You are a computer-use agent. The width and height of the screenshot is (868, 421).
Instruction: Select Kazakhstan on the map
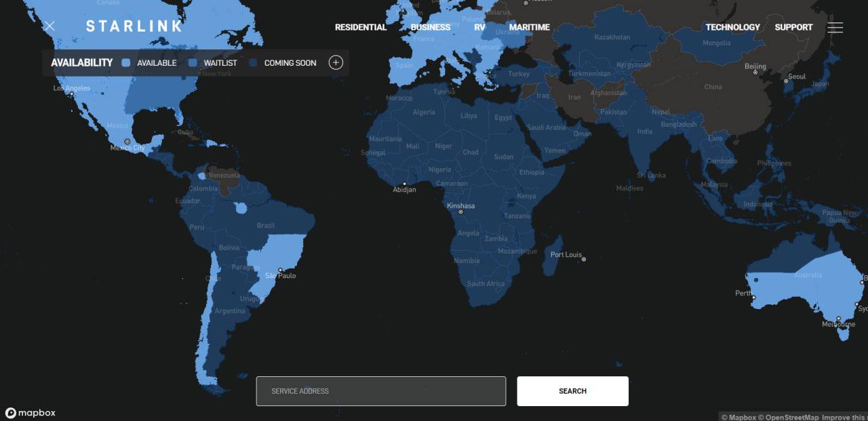coord(612,37)
